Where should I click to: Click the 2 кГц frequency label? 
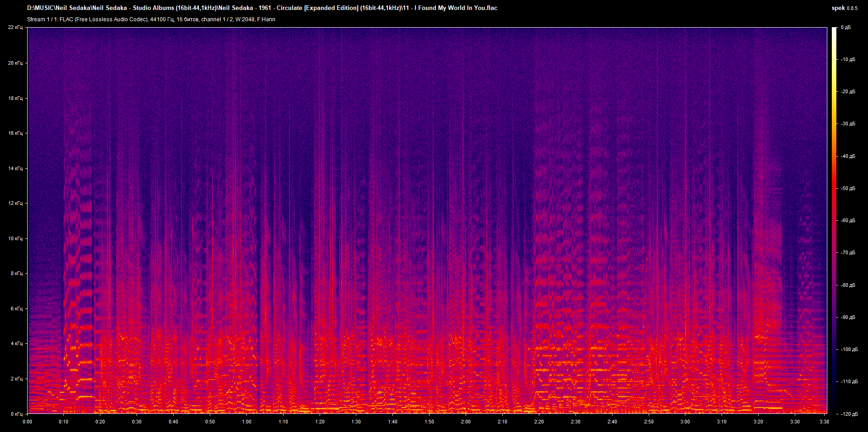17,379
